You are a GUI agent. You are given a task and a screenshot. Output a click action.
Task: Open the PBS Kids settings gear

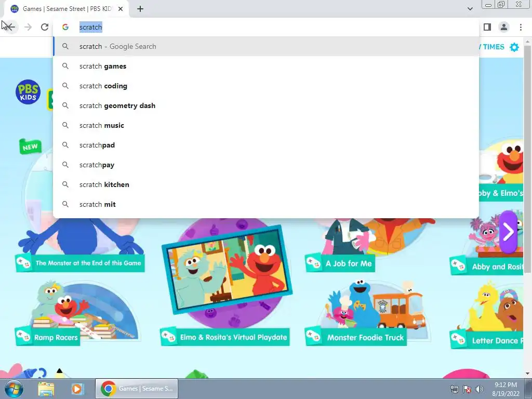514,47
